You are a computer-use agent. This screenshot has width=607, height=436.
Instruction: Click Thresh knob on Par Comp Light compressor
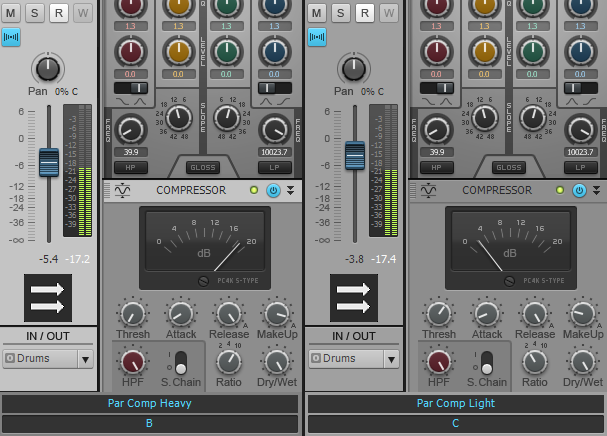439,314
